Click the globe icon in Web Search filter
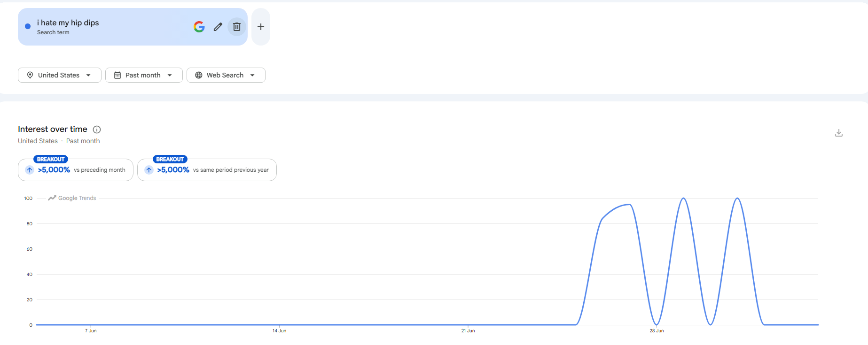This screenshot has width=868, height=345. coord(199,75)
